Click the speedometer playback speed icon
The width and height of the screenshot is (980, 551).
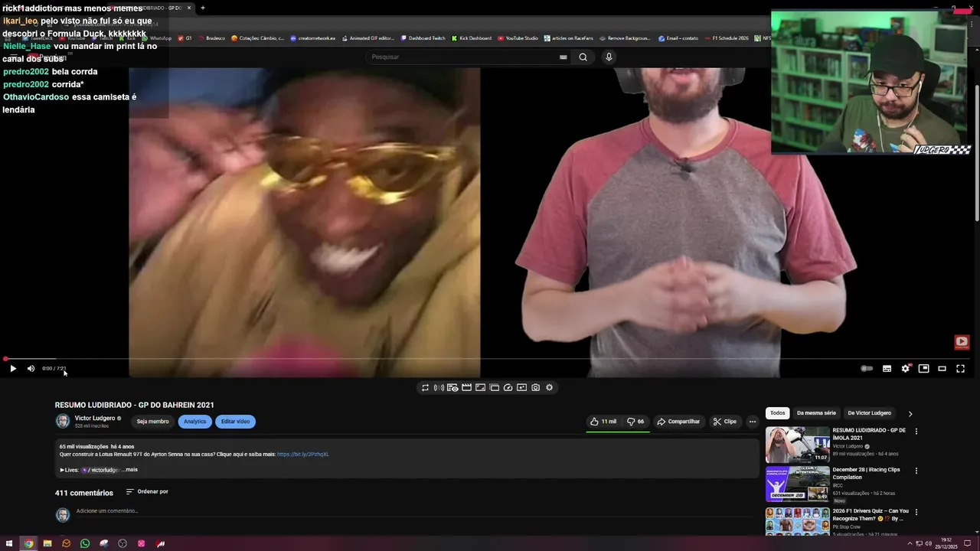click(508, 388)
